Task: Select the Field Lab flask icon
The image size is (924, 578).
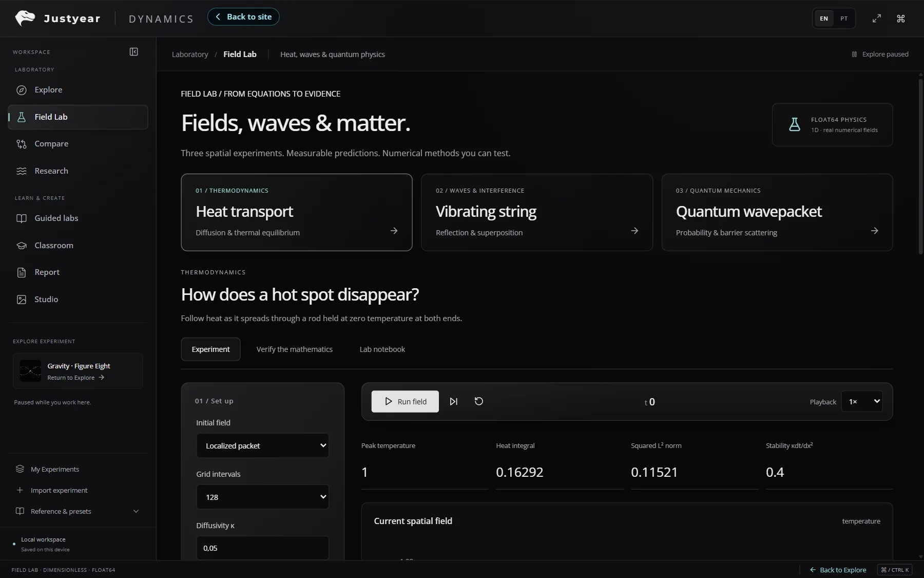Action: tap(21, 117)
